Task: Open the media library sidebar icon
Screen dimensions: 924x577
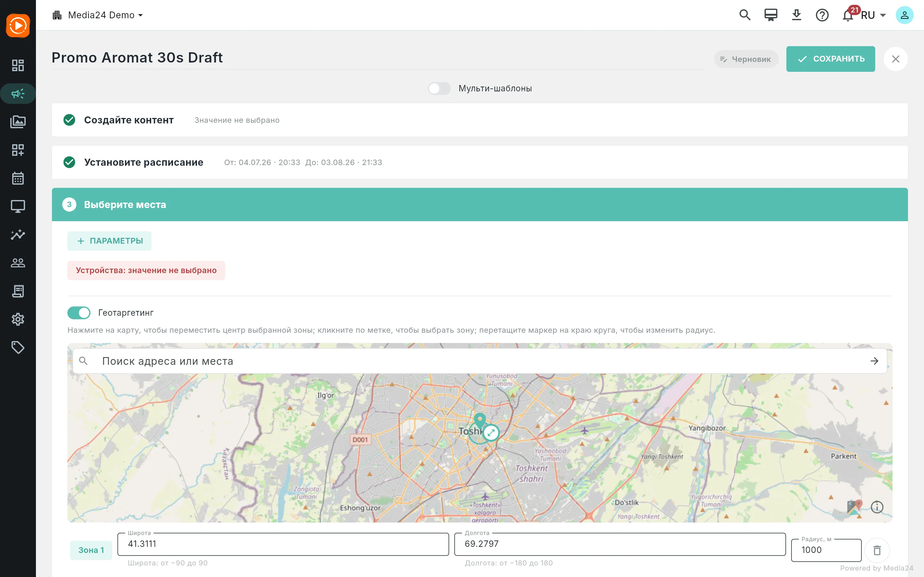Action: (18, 122)
